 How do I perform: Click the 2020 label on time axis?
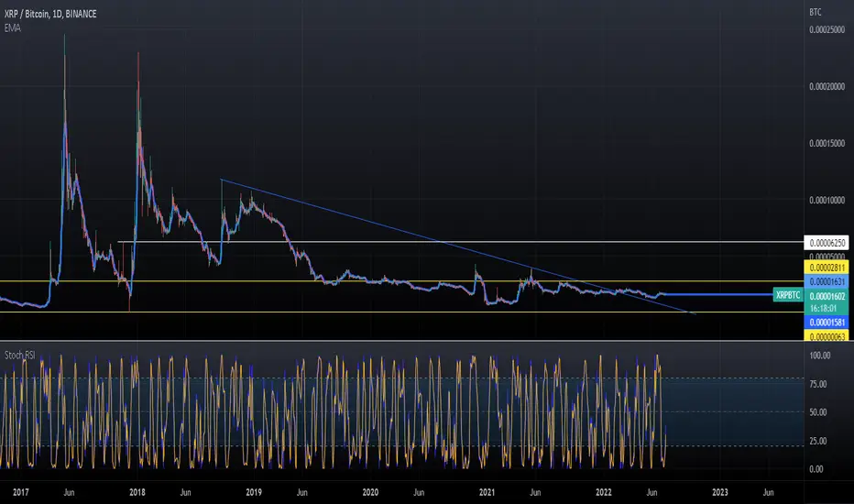(370, 492)
